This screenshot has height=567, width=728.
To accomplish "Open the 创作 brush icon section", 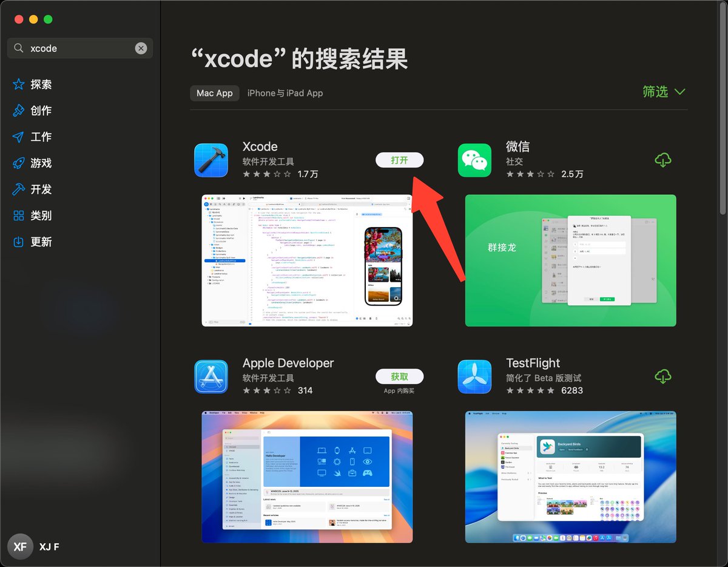I will point(19,110).
